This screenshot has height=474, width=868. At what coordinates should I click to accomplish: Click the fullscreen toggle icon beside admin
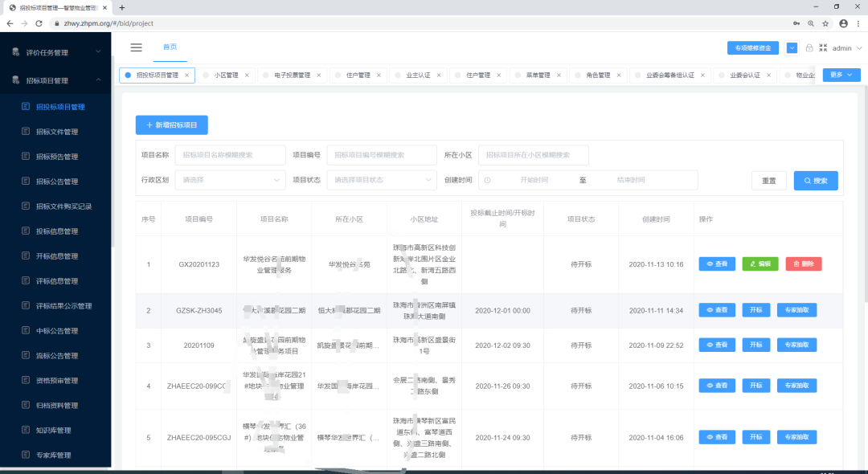click(x=822, y=48)
